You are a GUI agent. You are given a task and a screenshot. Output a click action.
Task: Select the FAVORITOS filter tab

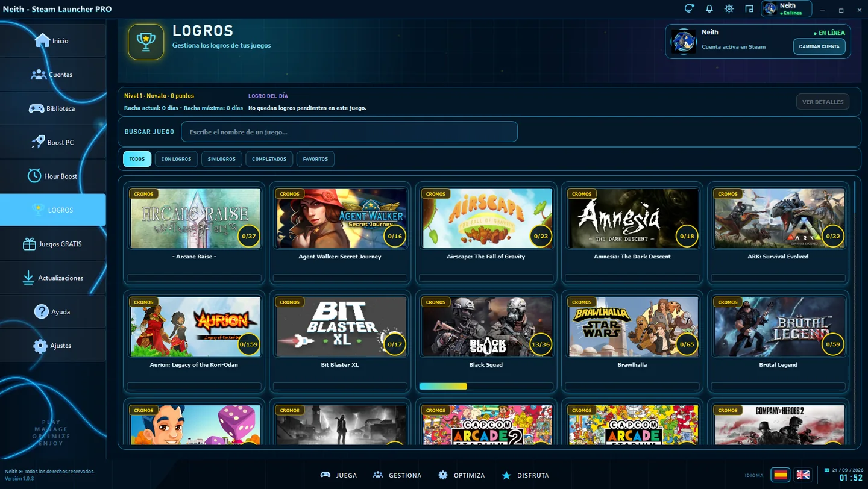coord(315,159)
